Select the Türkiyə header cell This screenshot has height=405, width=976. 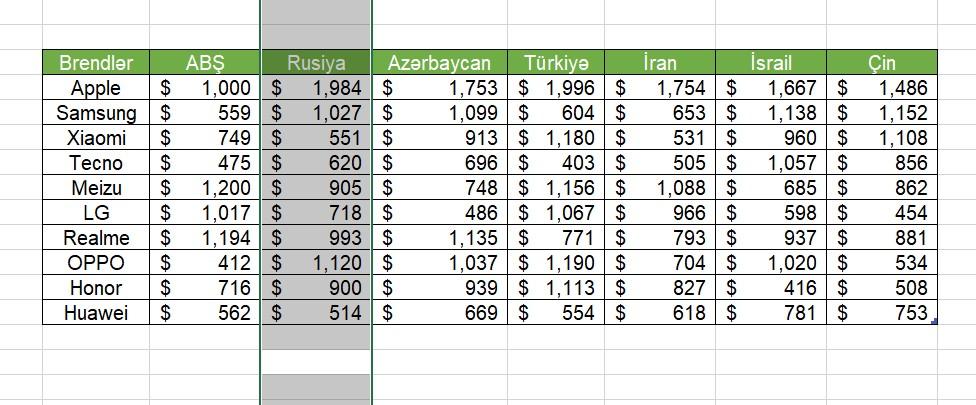[x=556, y=63]
